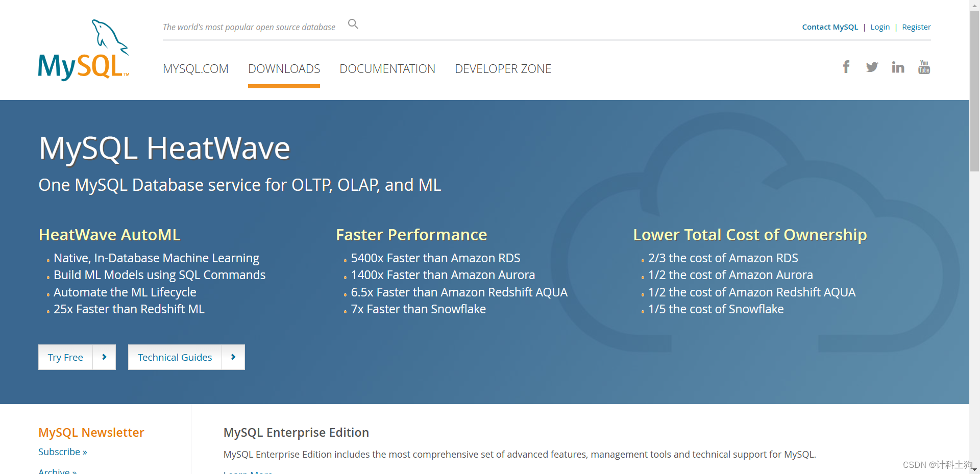Click '25x Faster than Redshift ML' text

[x=129, y=309]
